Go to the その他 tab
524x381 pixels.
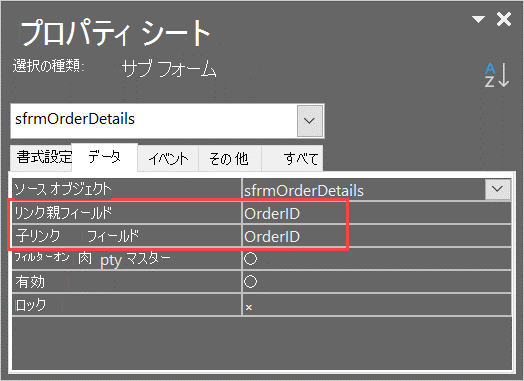pos(230,158)
